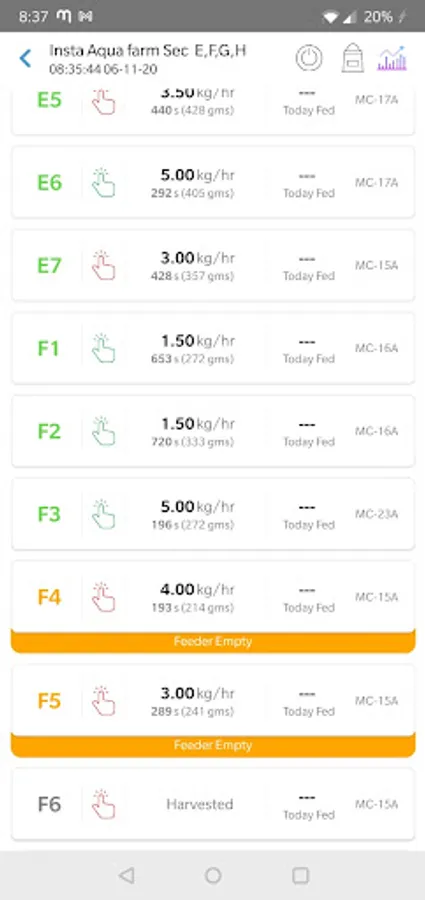The width and height of the screenshot is (425, 900).
Task: Tap the red hand icon for E7
Action: (x=103, y=265)
